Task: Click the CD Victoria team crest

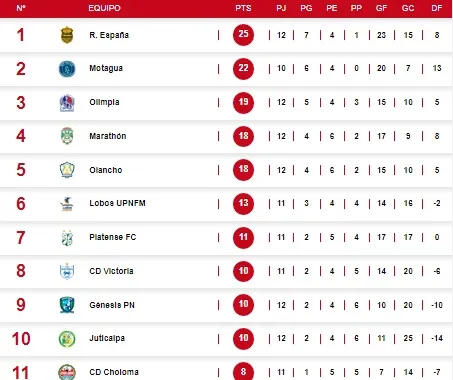Action: 67,271
